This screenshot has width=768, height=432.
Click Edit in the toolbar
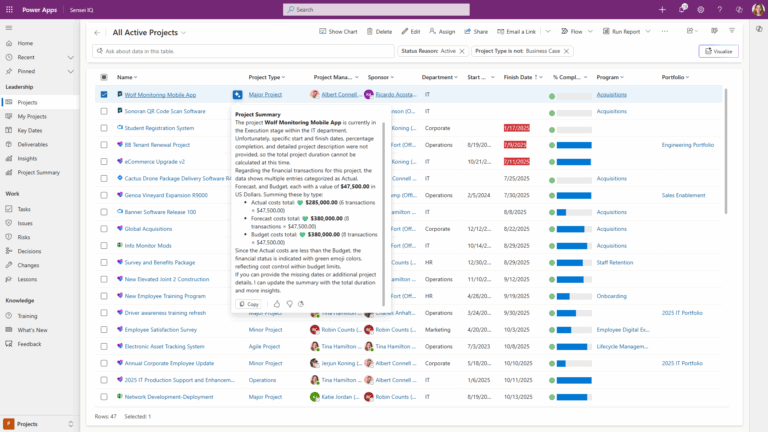coord(411,31)
